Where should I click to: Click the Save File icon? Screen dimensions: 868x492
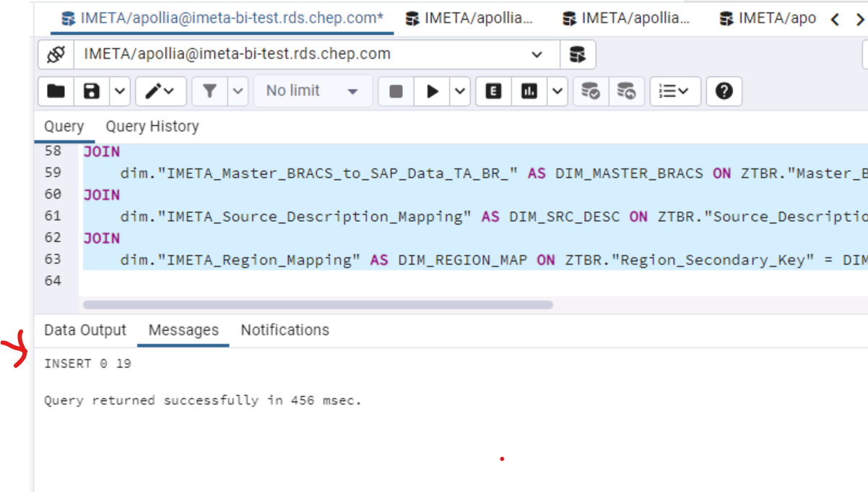92,91
